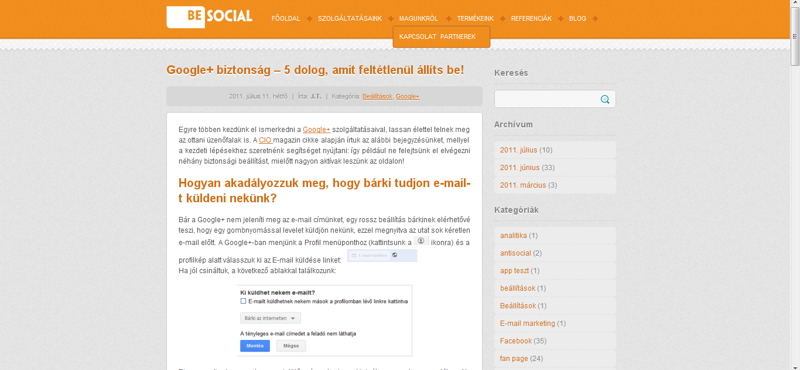This screenshot has width=800, height=370.
Task: Click the E-mail küldése link image
Action: click(382, 255)
